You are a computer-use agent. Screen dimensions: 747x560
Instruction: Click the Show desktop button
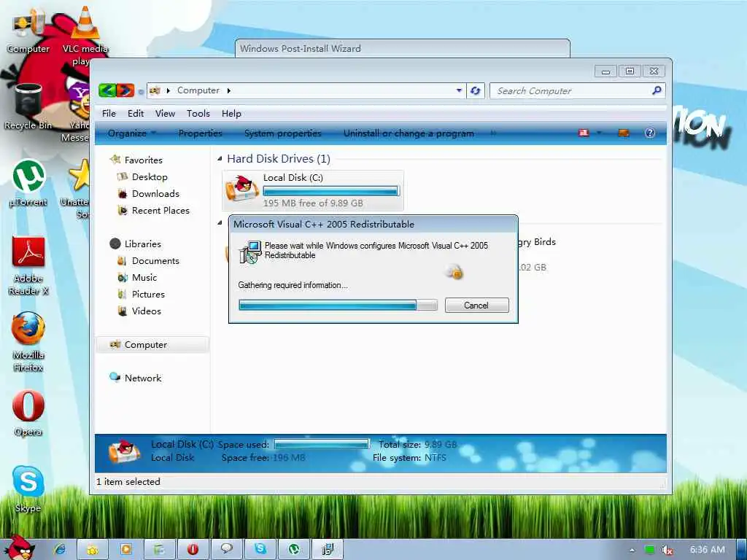742,549
